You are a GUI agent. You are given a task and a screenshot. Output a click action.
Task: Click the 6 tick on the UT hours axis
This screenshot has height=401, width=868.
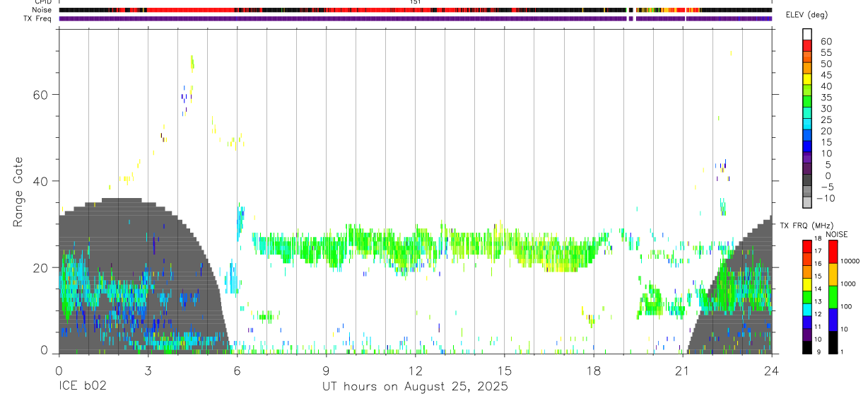tap(237, 370)
